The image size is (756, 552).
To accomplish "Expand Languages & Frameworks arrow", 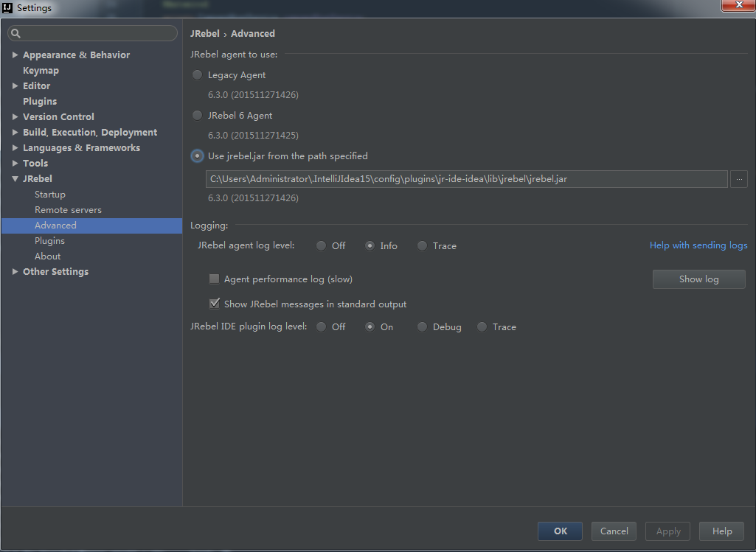I will [x=15, y=147].
